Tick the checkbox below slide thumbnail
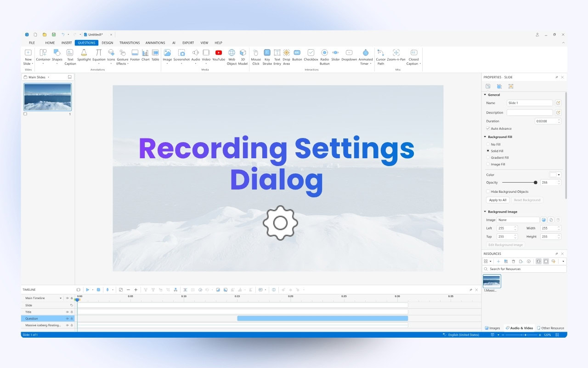Screen dimensions: 588x368 click(x=25, y=114)
